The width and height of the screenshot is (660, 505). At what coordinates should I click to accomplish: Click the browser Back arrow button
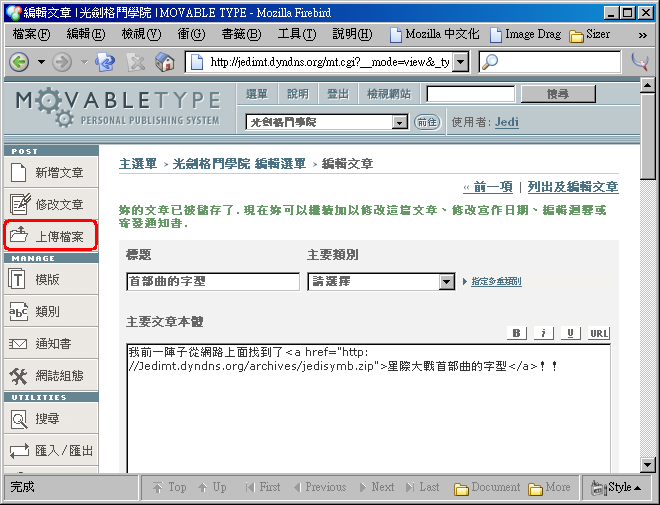tap(19, 62)
